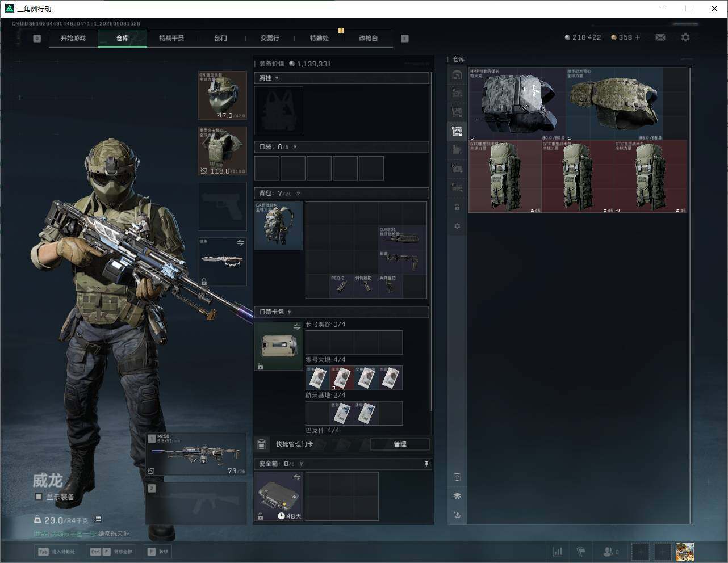Click the 管理 keycard manage button
The height and width of the screenshot is (563, 728).
point(400,444)
